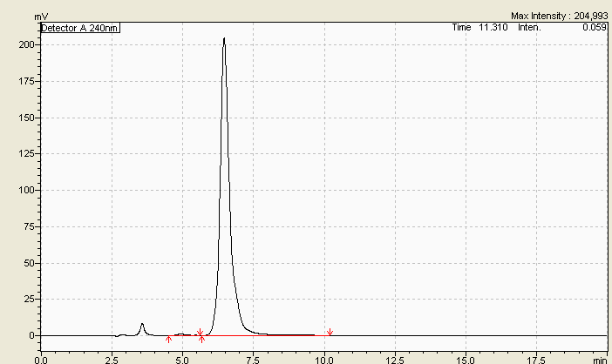This screenshot has width=612, height=364.
Task: Click the 12.5 tick on time axis
Action: [395, 358]
